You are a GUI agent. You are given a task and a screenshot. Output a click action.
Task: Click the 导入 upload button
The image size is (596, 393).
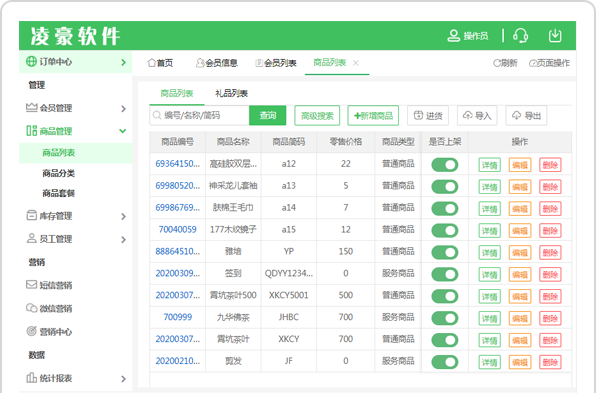(477, 116)
